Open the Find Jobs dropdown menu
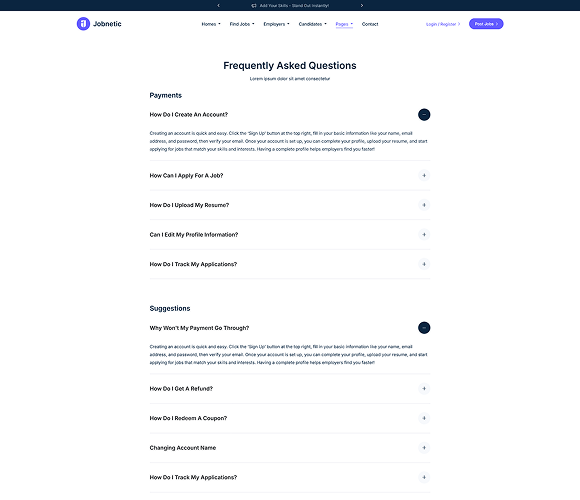The width and height of the screenshot is (580, 500). [242, 24]
